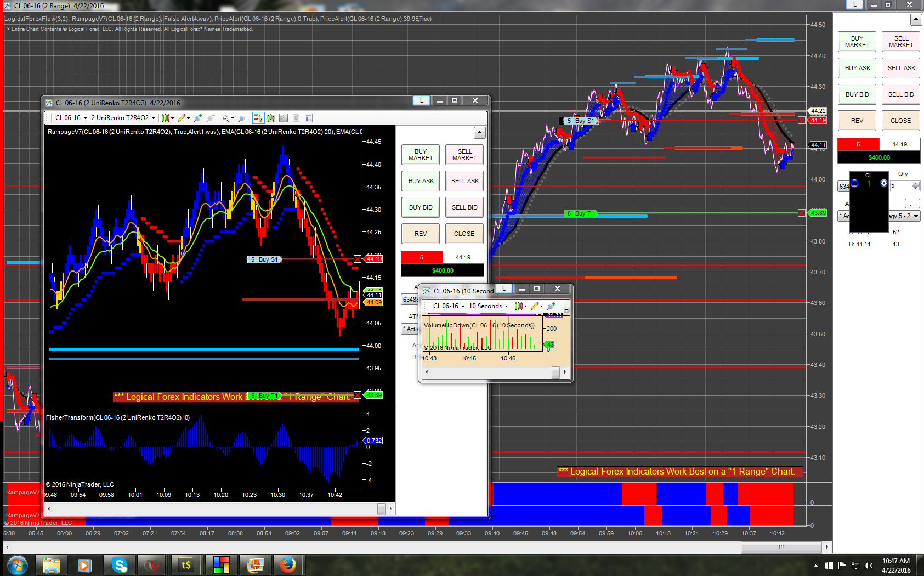Cancel the Buy S1 order on main chart
This screenshot has height=576, width=924.
802,120
